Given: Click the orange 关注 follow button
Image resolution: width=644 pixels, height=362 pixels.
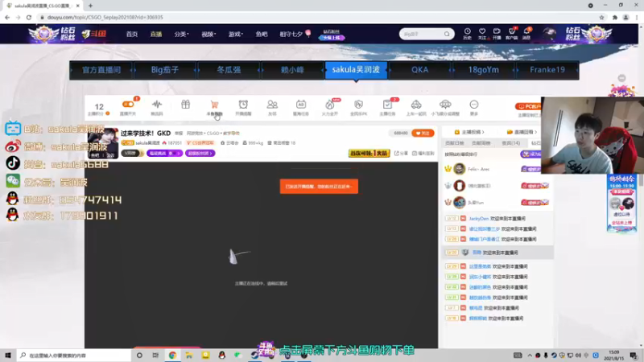Looking at the screenshot, I should tap(423, 133).
